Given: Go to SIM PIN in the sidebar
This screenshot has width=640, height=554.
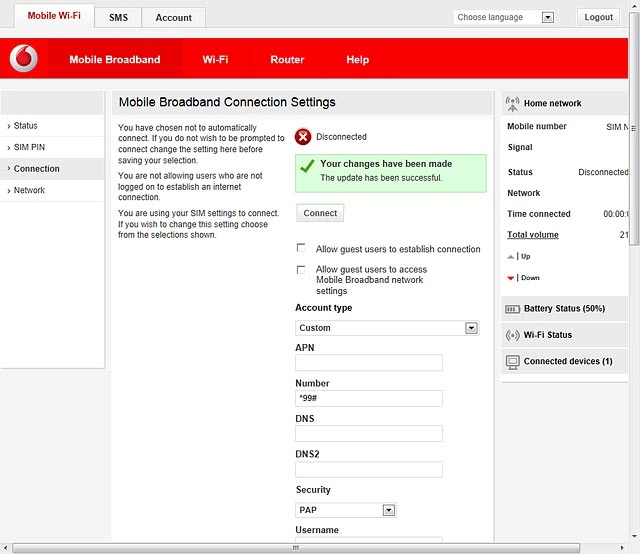Looking at the screenshot, I should click(52, 147).
